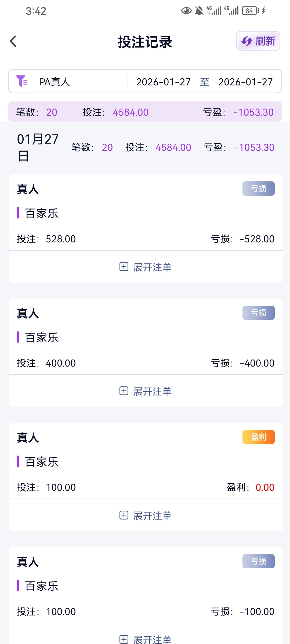Tap the purple filter funnel icon
The width and height of the screenshot is (290, 644).
click(x=22, y=81)
